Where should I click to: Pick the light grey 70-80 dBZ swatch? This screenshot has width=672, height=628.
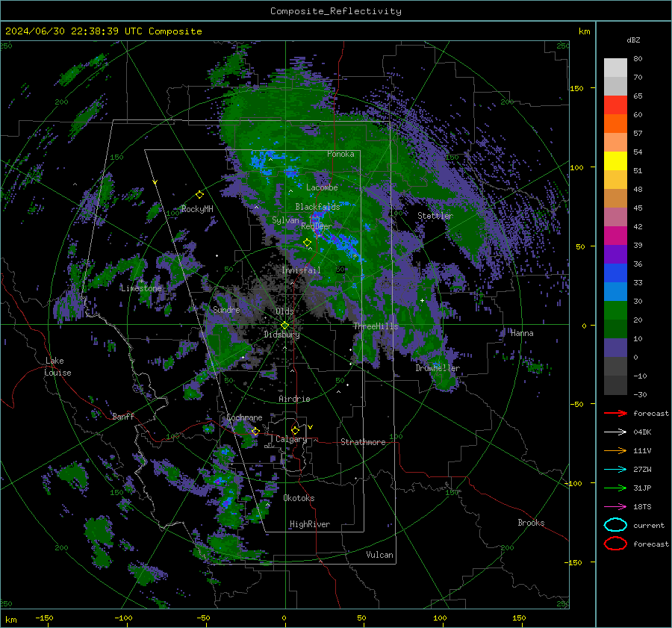point(615,68)
